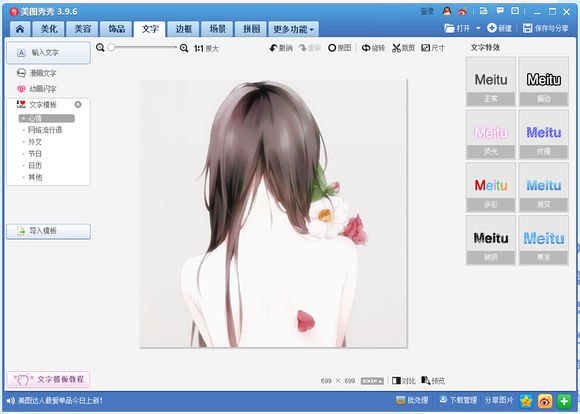Click the 文字模板 heading
The width and height of the screenshot is (580, 414).
(x=43, y=105)
